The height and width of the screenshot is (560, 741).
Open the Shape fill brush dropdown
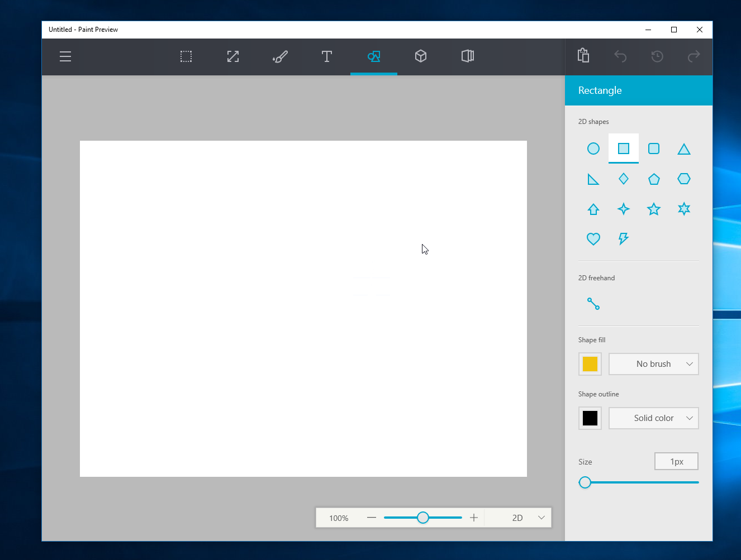[x=653, y=364]
